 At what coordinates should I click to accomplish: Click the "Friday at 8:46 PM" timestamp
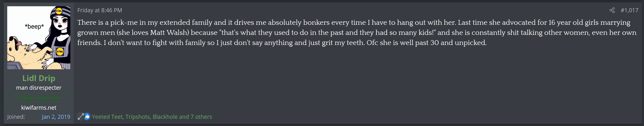(x=100, y=10)
